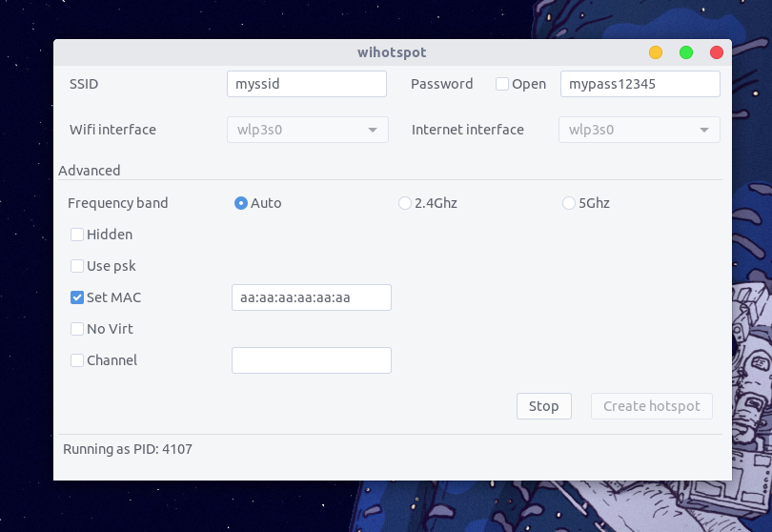Image resolution: width=772 pixels, height=532 pixels.
Task: Click the Password label
Action: pyautogui.click(x=441, y=84)
